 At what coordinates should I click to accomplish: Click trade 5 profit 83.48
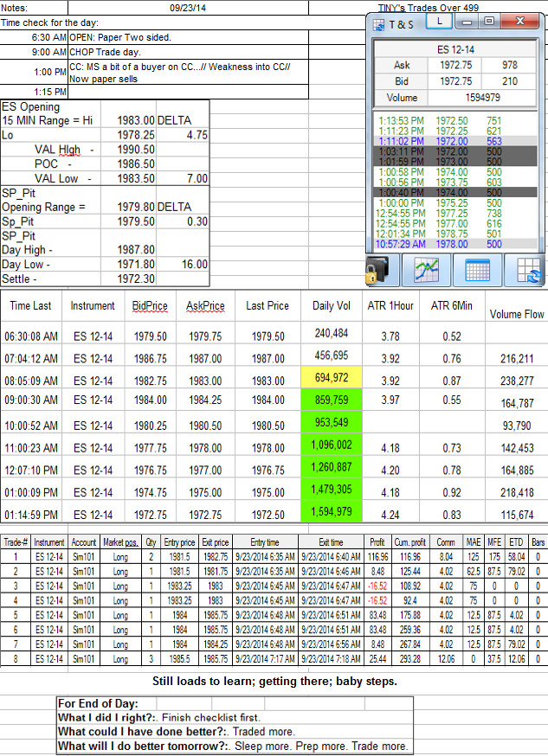pos(377,615)
